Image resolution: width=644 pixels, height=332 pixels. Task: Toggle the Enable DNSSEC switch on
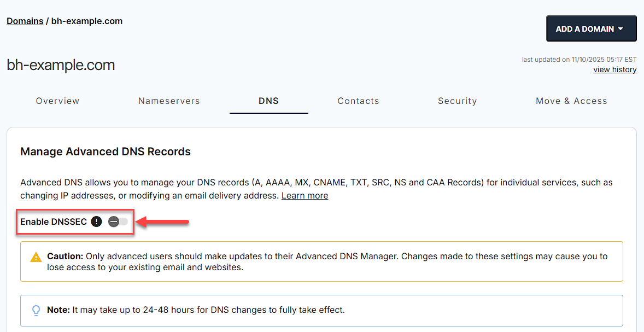click(119, 222)
